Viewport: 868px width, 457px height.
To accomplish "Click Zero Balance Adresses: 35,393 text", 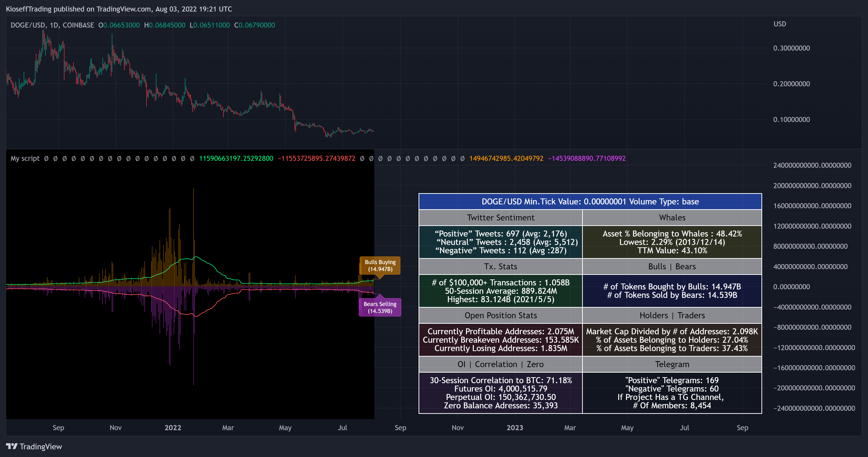I will tap(500, 406).
